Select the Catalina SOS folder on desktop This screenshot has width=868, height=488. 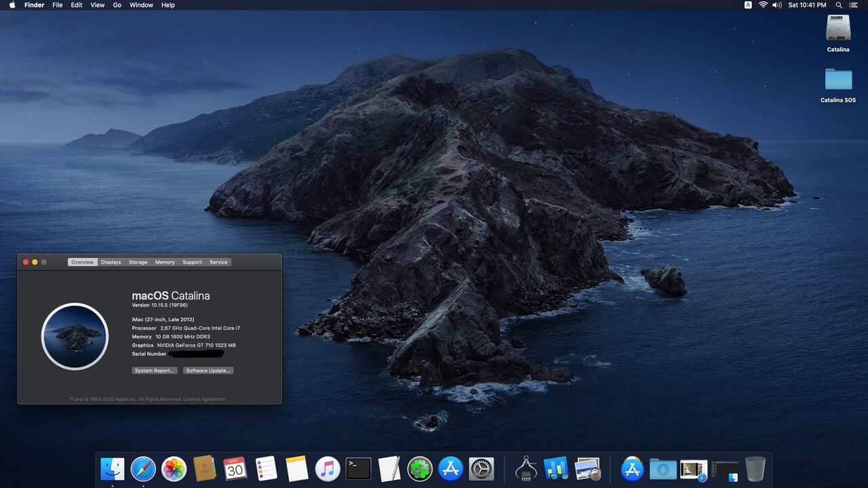point(838,85)
